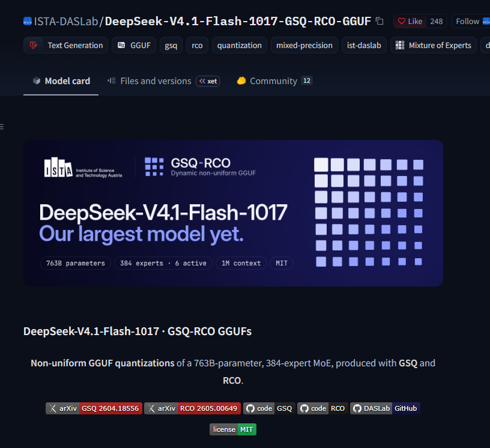Copy the model name with the copy icon
Image resolution: width=490 pixels, height=448 pixels.
tap(380, 21)
